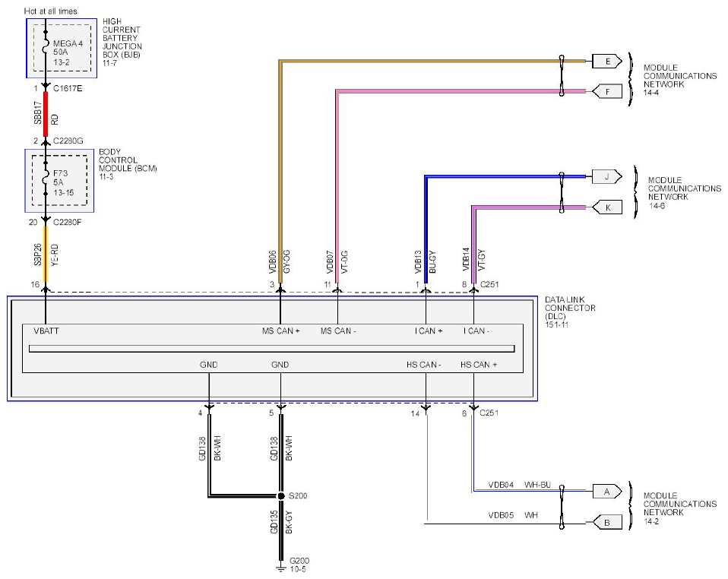This screenshot has height=579, width=728.
Task: Click the A connector arrow symbol
Action: [607, 492]
